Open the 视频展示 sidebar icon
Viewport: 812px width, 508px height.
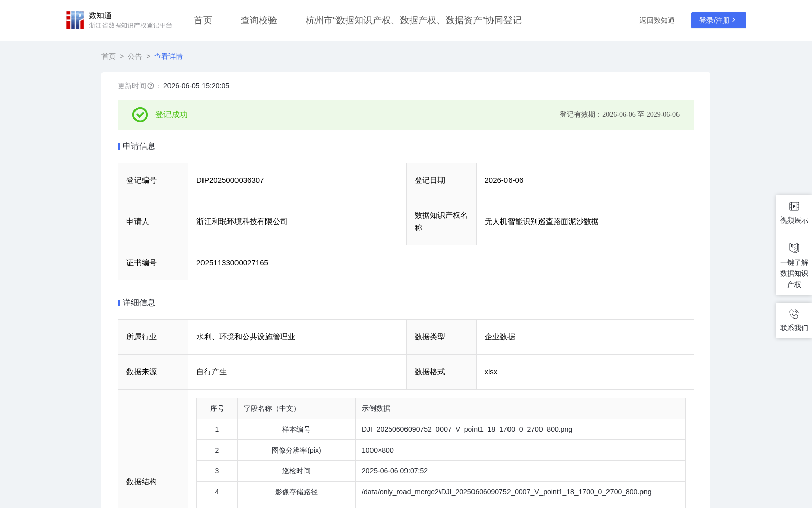pyautogui.click(x=794, y=206)
